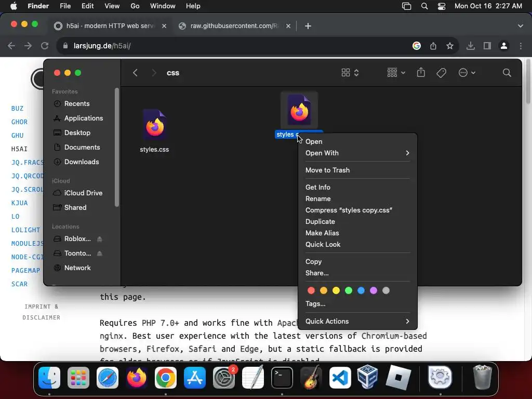Close the h5ai browser tab
This screenshot has width=532, height=399.
pos(164,26)
